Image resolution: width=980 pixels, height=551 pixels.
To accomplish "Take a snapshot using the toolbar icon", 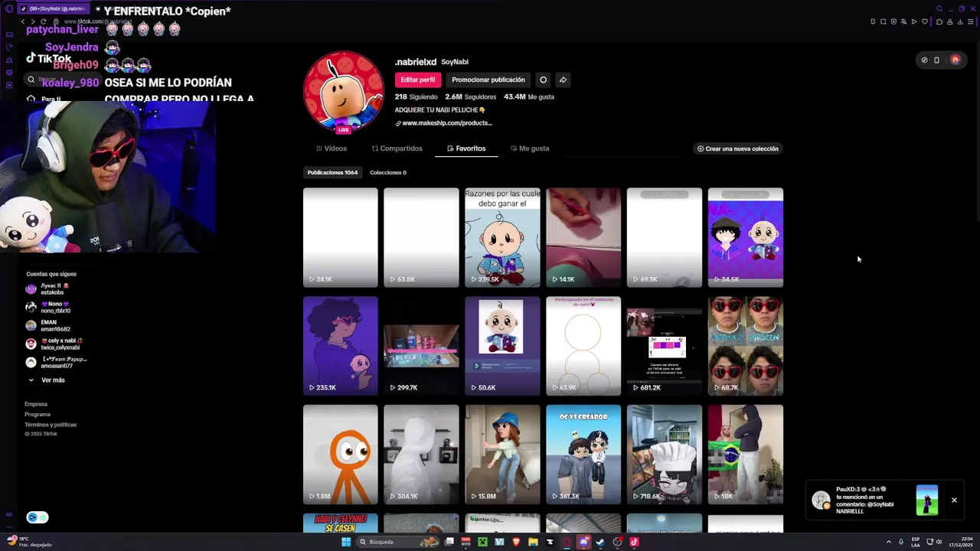I will (883, 21).
